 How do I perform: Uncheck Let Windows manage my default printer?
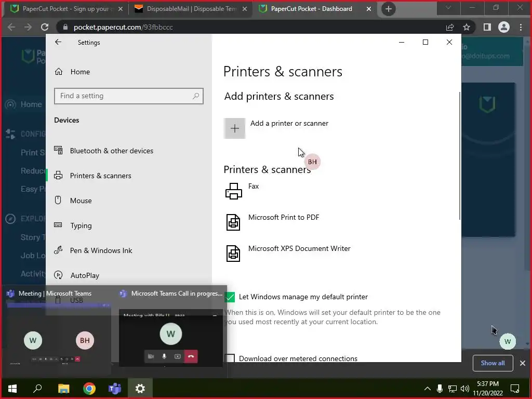click(x=230, y=297)
